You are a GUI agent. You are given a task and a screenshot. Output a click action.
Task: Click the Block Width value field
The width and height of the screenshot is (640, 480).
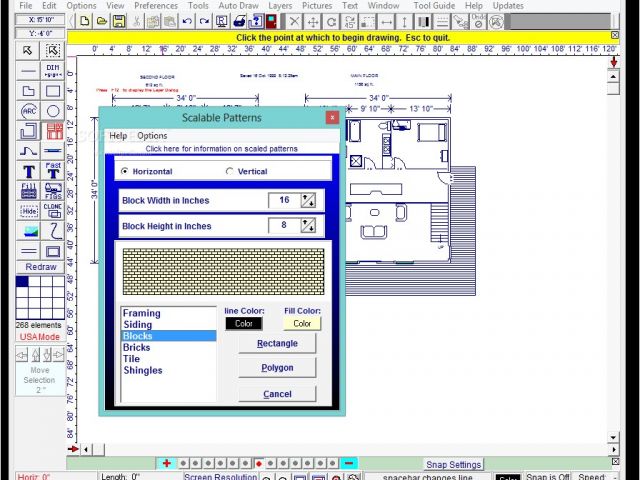(x=284, y=201)
